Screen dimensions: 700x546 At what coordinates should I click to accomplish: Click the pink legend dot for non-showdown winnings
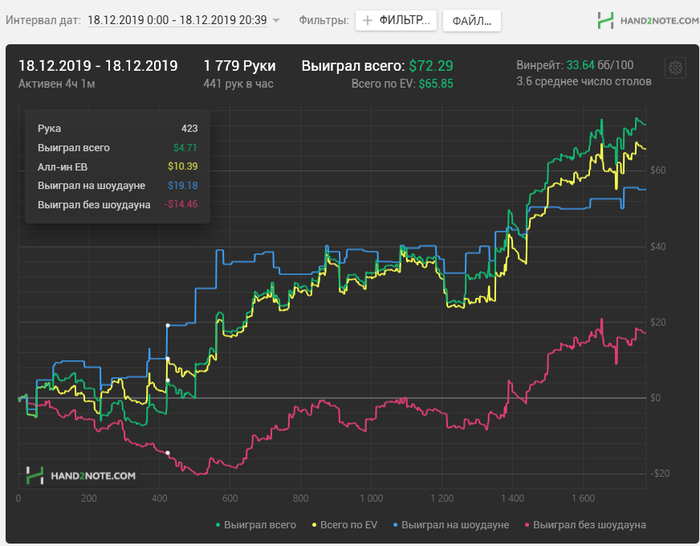click(527, 525)
